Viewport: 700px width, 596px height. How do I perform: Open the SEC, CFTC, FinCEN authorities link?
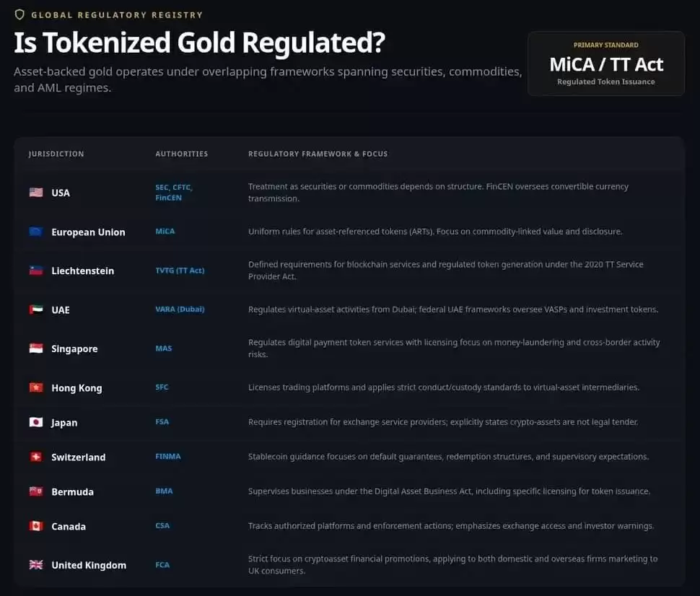click(x=174, y=193)
